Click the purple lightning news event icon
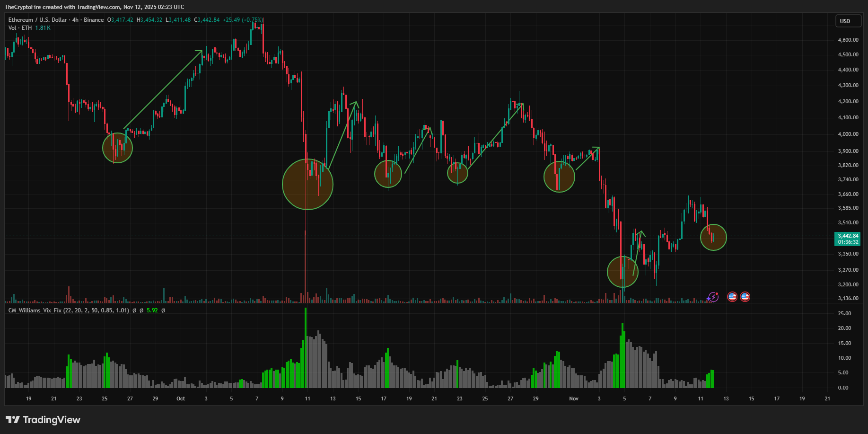Viewport: 868px width, 434px height. pyautogui.click(x=713, y=297)
